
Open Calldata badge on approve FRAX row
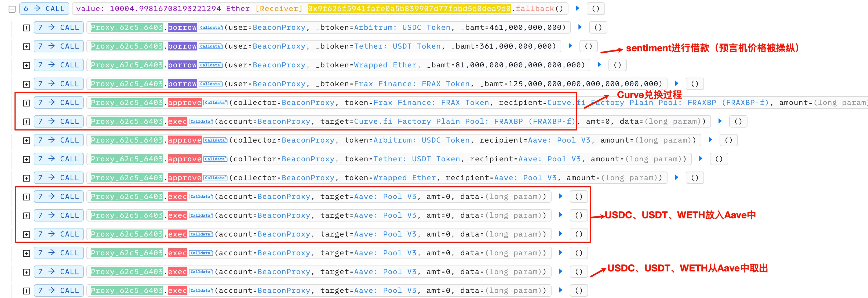(215, 103)
